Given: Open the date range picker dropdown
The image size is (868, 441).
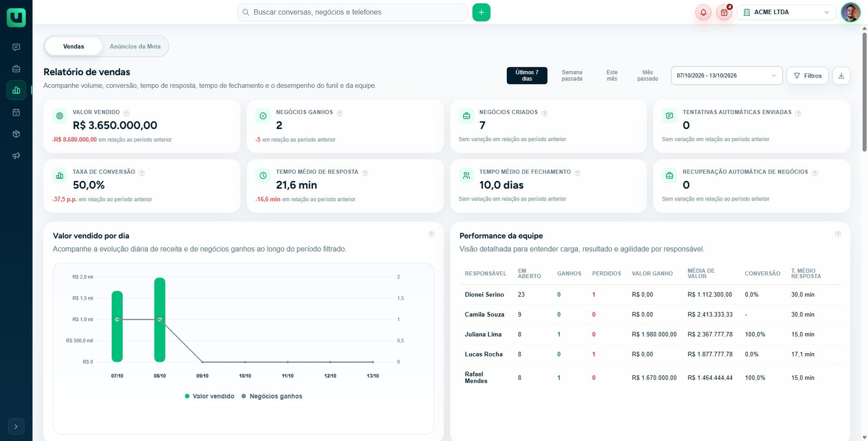Looking at the screenshot, I should [726, 76].
